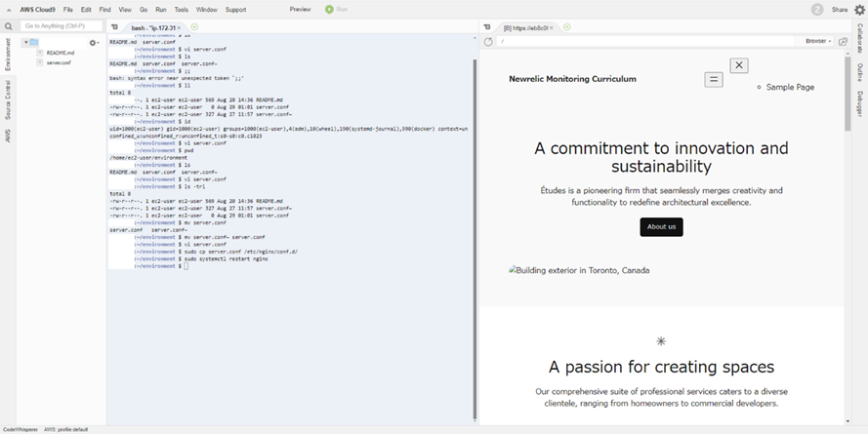This screenshot has height=434, width=868.
Task: Close the bash terminal tab
Action: coord(179,27)
